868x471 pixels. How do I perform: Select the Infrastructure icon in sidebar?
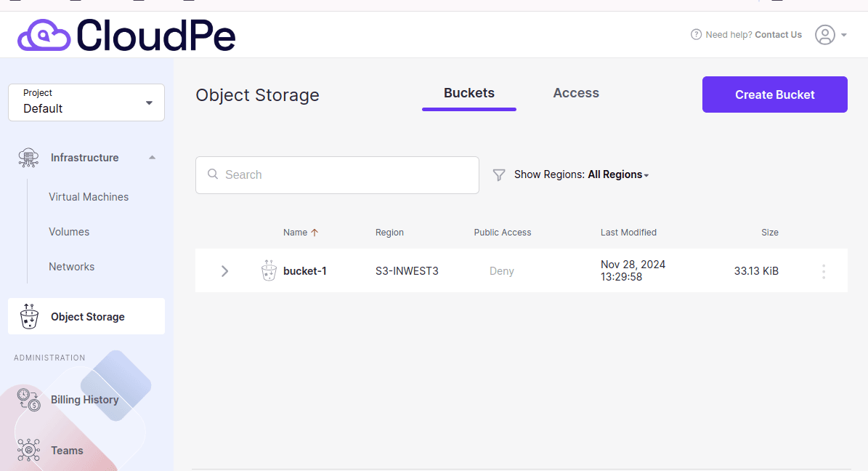(x=28, y=158)
